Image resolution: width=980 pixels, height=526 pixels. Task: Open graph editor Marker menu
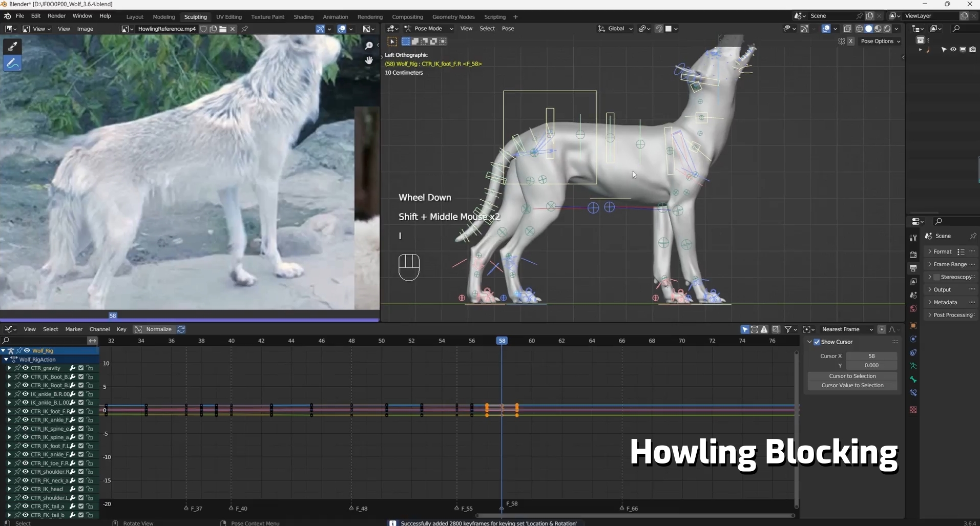click(x=74, y=329)
